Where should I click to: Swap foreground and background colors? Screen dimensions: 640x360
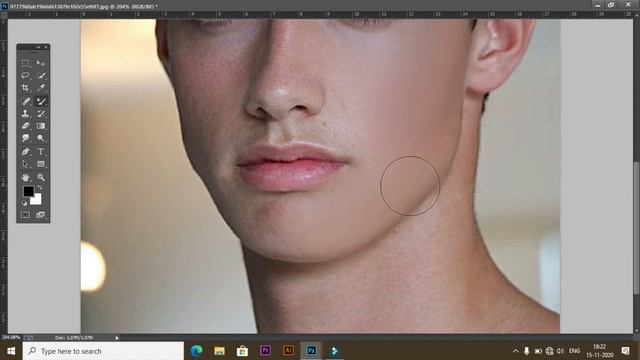point(40,188)
